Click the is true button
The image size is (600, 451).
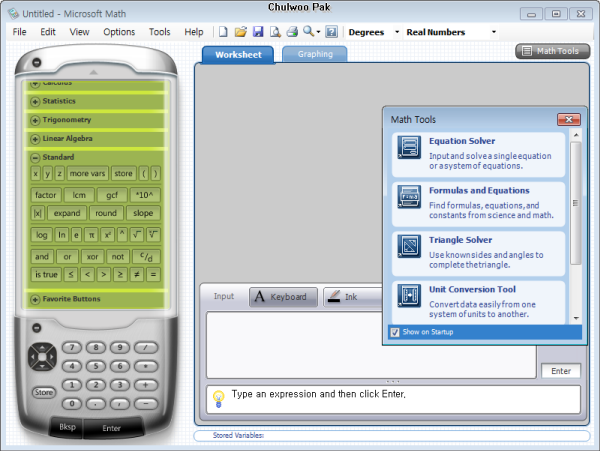[x=46, y=274]
